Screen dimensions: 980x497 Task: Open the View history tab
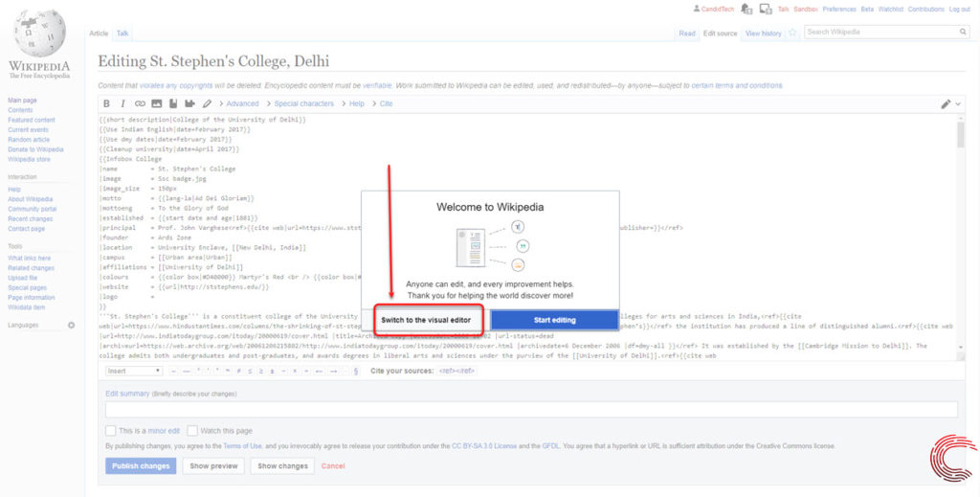(x=763, y=34)
